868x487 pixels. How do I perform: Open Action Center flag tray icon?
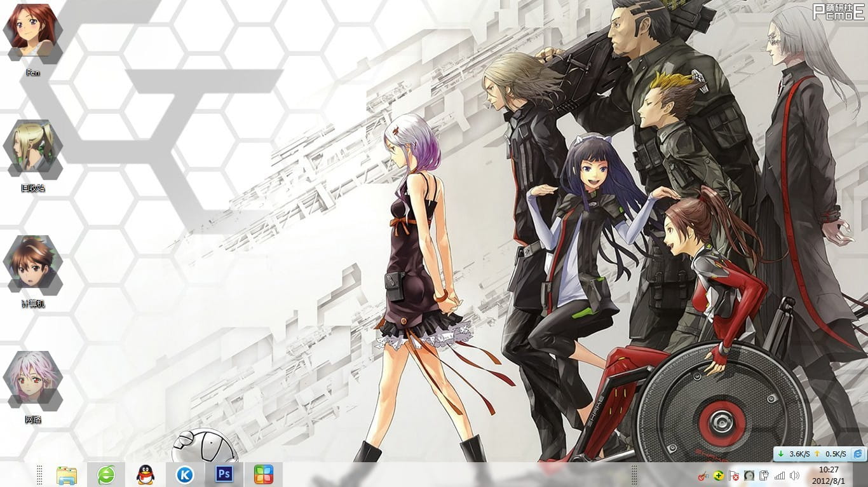coord(734,476)
